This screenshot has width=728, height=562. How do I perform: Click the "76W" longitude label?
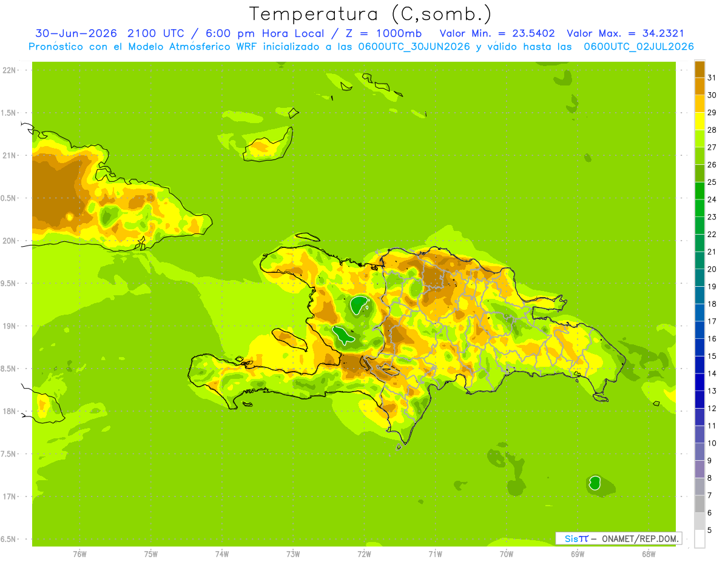[x=79, y=554]
